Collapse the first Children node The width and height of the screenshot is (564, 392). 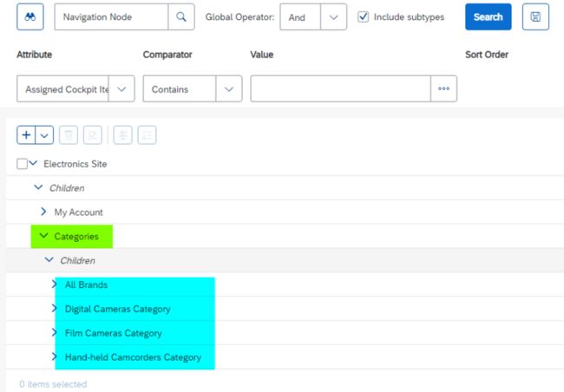[38, 187]
